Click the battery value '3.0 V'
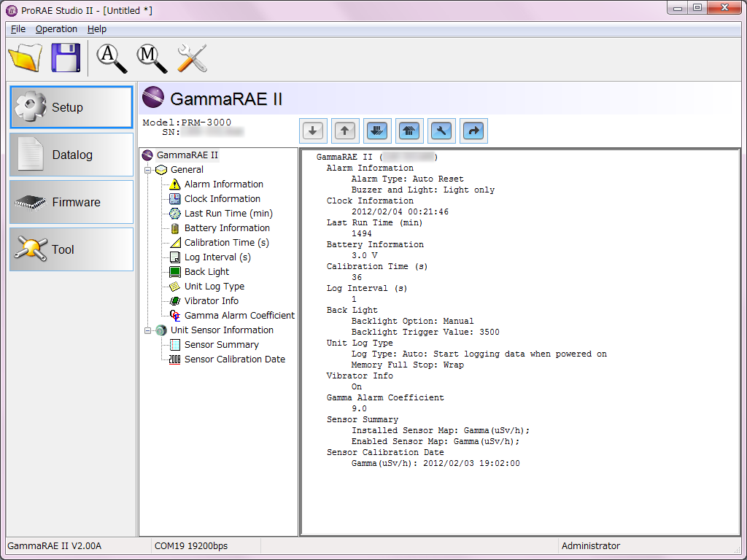 [x=365, y=256]
